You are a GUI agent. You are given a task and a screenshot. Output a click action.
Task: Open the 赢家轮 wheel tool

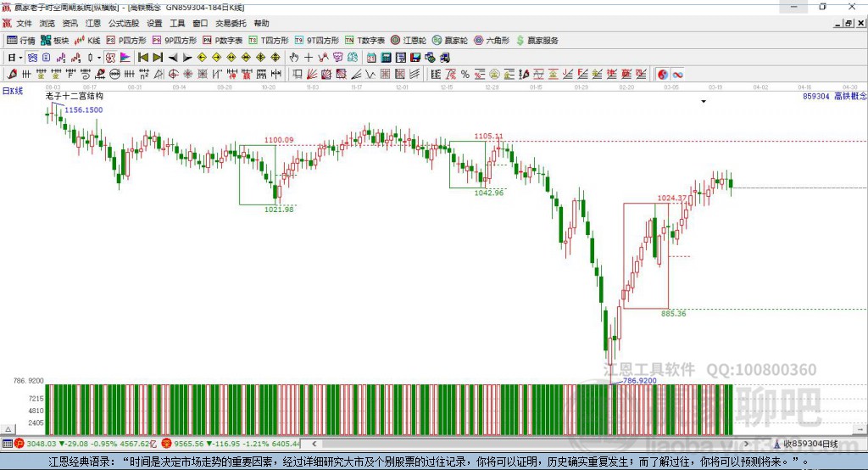coord(450,41)
